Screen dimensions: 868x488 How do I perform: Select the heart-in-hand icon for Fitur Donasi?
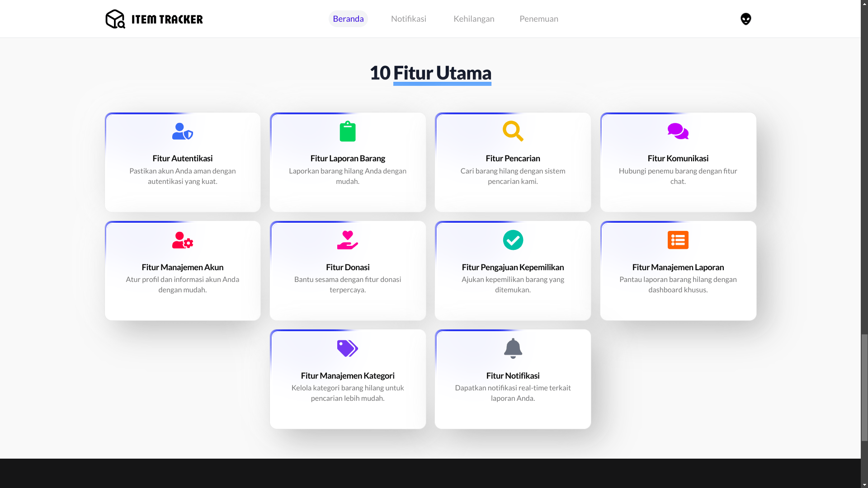click(x=347, y=240)
